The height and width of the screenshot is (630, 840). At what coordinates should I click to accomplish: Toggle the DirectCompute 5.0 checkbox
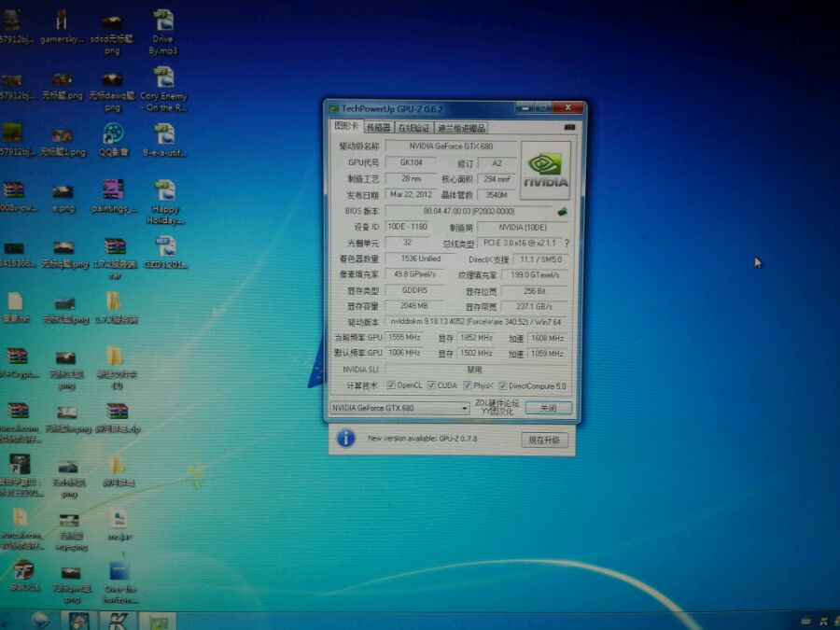(x=502, y=385)
